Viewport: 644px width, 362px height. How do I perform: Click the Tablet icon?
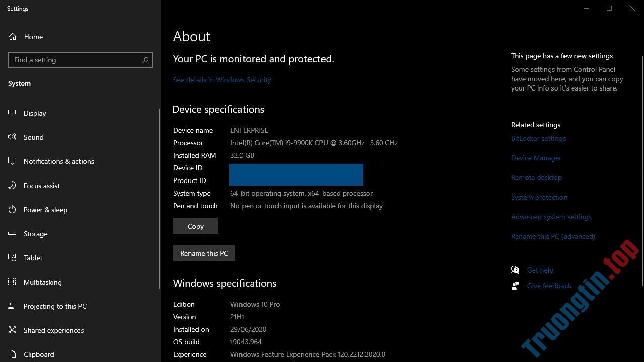tap(12, 258)
